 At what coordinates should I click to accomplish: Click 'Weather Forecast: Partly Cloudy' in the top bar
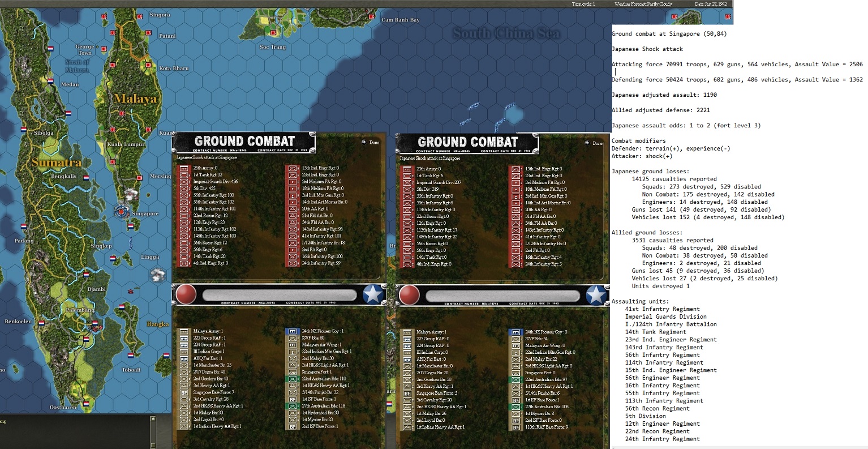[x=643, y=4]
